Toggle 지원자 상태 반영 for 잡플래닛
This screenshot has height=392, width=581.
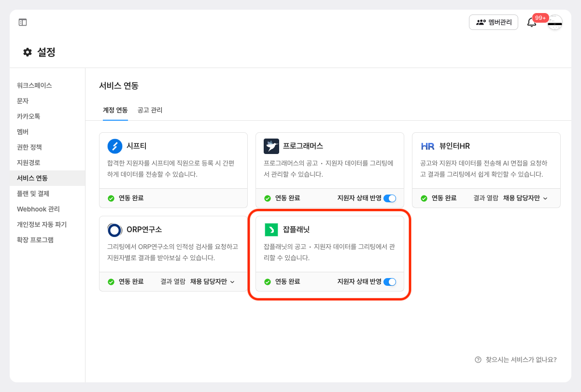tap(390, 281)
